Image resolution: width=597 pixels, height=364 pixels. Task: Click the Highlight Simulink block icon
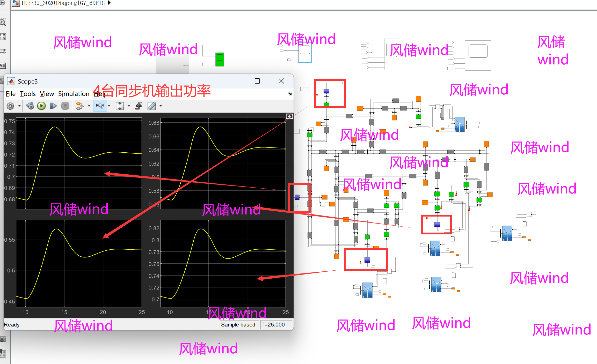(79, 106)
